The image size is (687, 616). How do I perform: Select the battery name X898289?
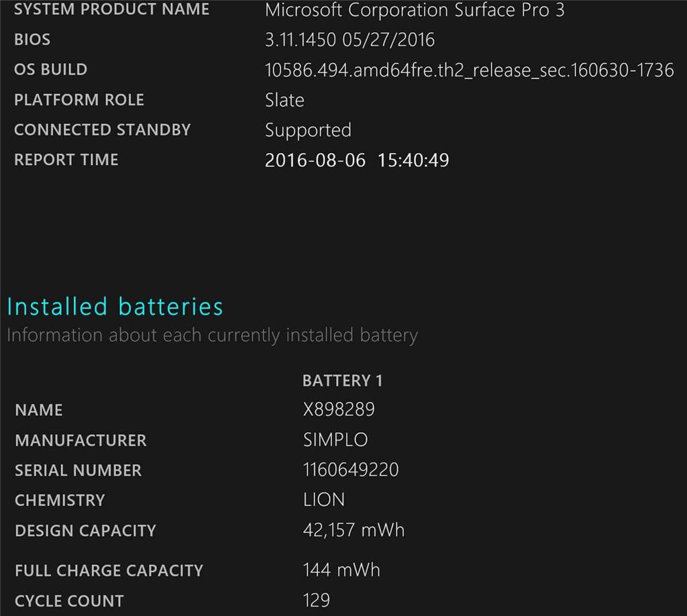(x=339, y=409)
